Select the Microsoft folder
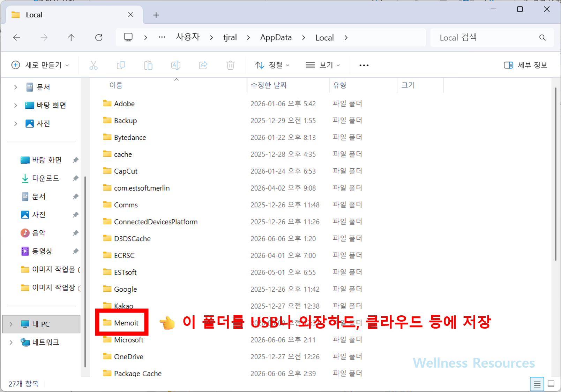Viewport: 561px width, 392px height. (x=123, y=340)
